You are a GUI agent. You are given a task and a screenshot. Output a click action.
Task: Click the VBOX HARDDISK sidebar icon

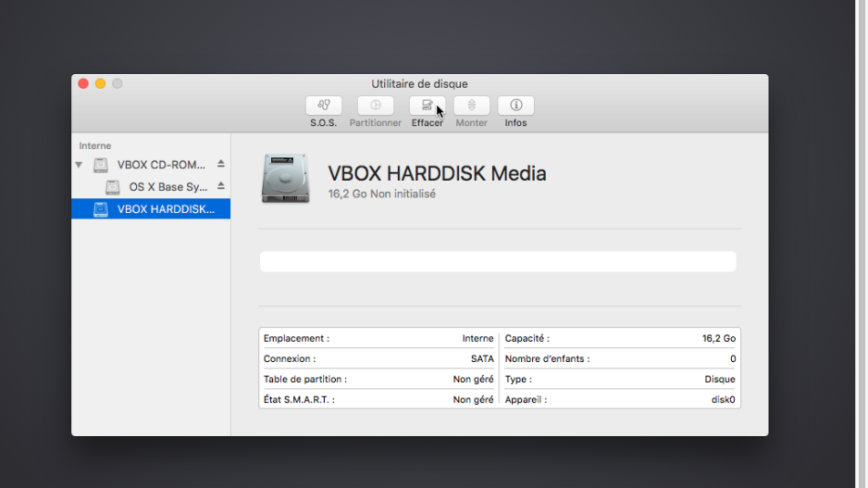pyautogui.click(x=101, y=209)
